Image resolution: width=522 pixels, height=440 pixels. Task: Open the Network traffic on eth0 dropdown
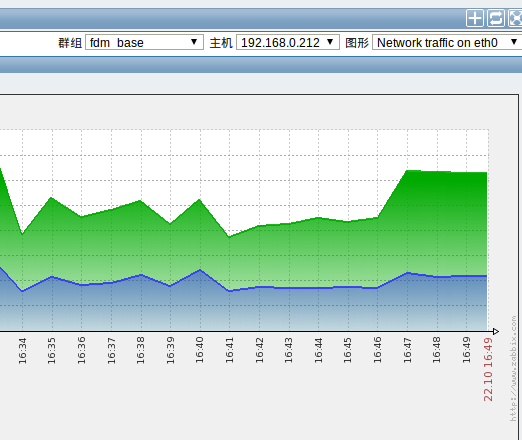tap(447, 42)
